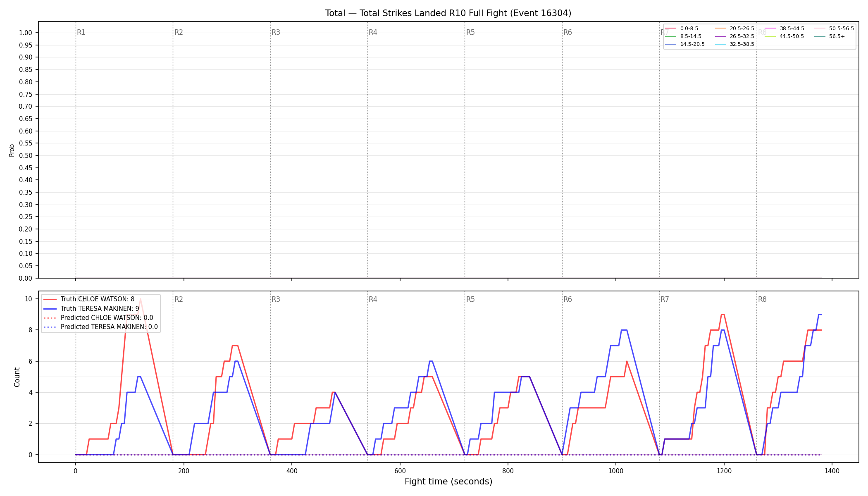Click the R7 round marker in count plot
Image resolution: width=868 pixels, height=496 pixels.
pos(665,299)
